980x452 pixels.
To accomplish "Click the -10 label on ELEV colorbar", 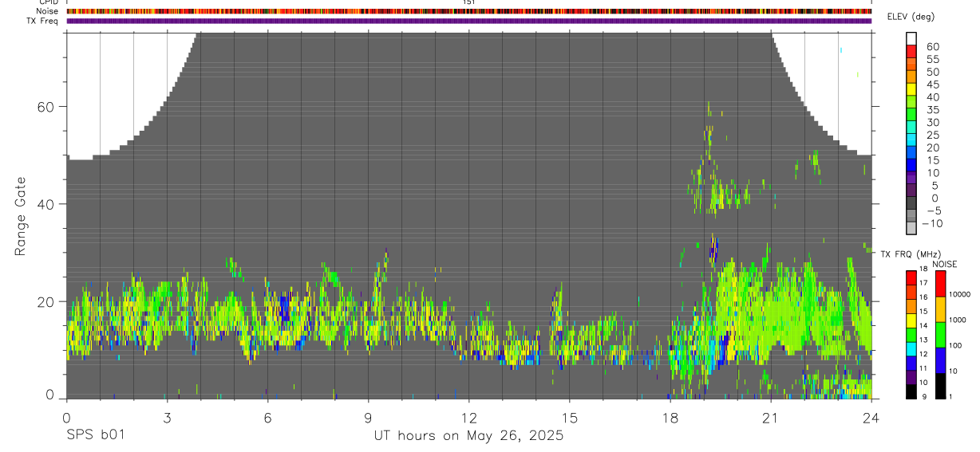I will coord(931,223).
